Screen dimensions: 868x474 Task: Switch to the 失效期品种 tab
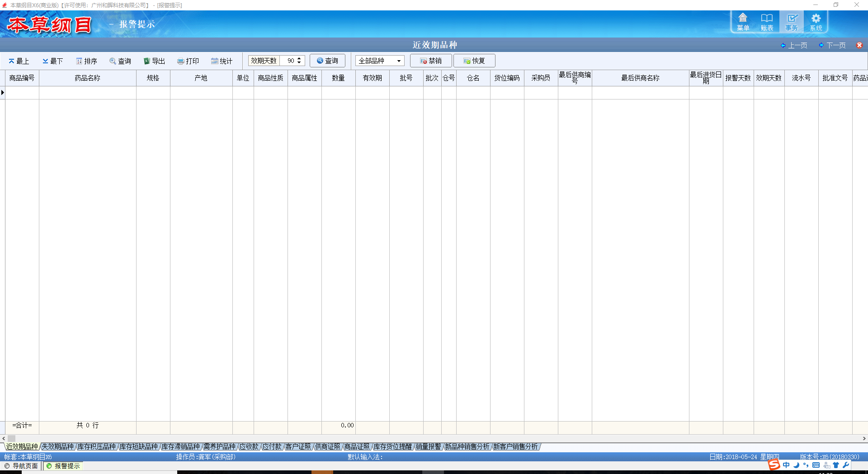tap(57, 447)
